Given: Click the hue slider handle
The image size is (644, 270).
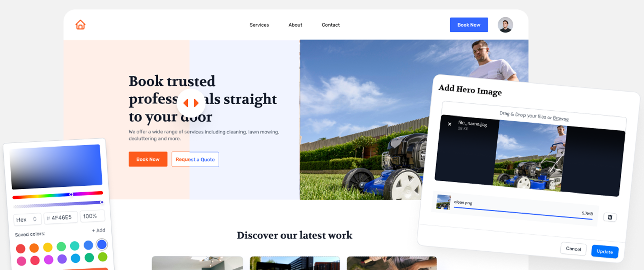Looking at the screenshot, I should pyautogui.click(x=71, y=194).
